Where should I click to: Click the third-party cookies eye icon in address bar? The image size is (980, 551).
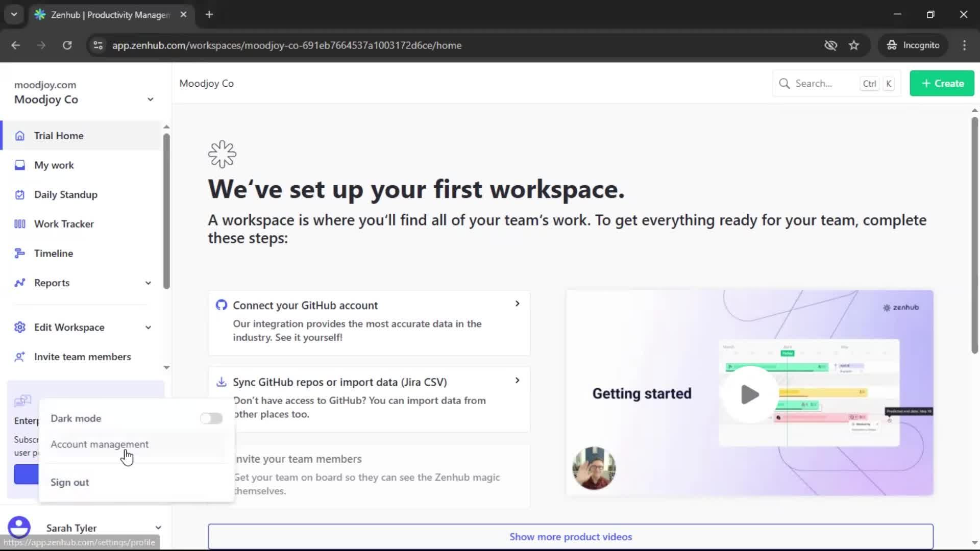pos(831,45)
